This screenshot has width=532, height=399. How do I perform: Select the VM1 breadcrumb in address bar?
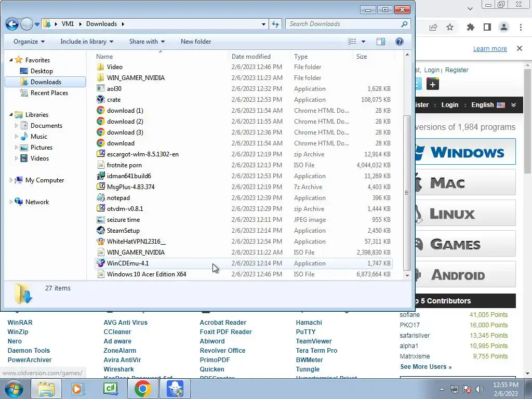68,24
